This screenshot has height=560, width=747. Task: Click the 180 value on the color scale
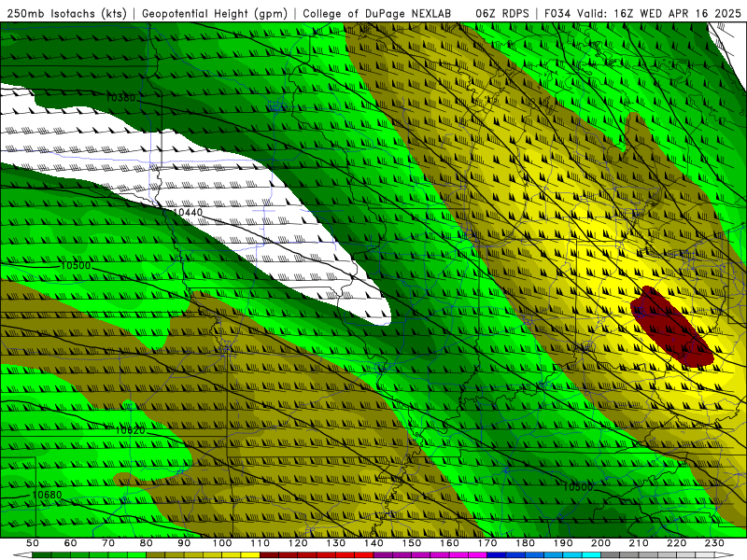[526, 543]
